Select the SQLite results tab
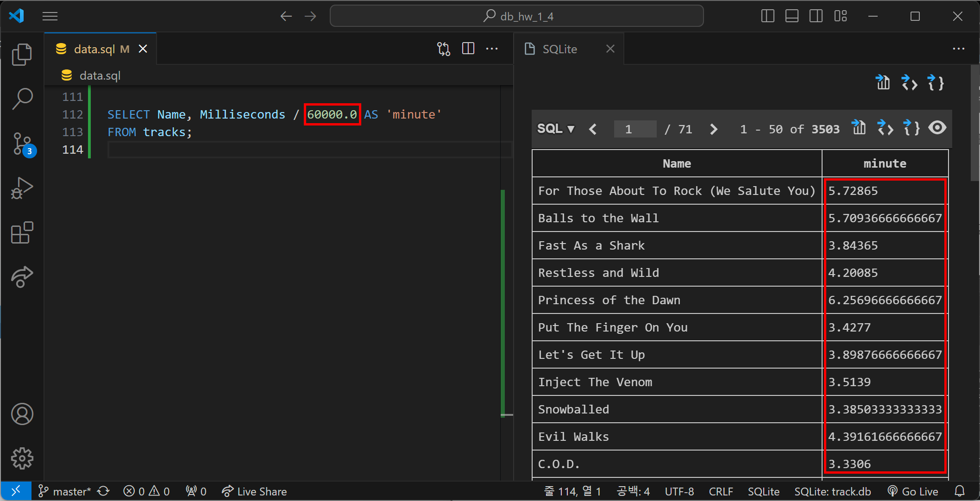980x501 pixels. tap(559, 49)
